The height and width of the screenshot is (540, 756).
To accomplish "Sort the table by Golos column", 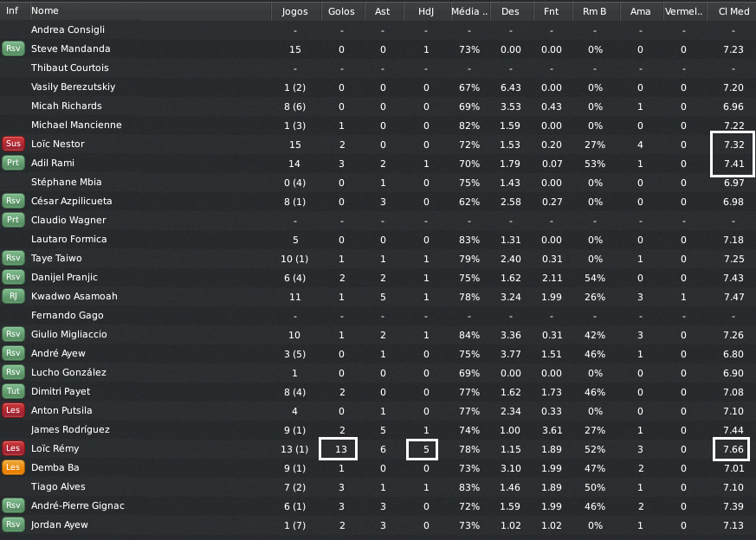I will click(x=341, y=11).
